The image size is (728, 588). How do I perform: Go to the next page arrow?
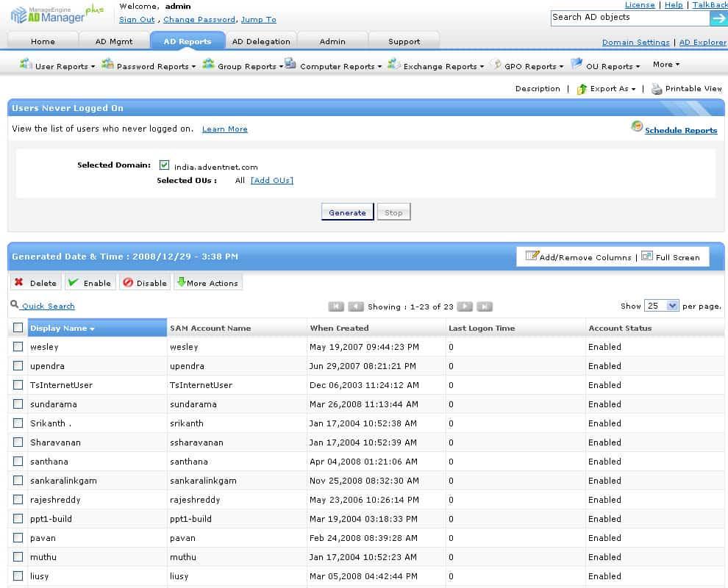coord(465,306)
